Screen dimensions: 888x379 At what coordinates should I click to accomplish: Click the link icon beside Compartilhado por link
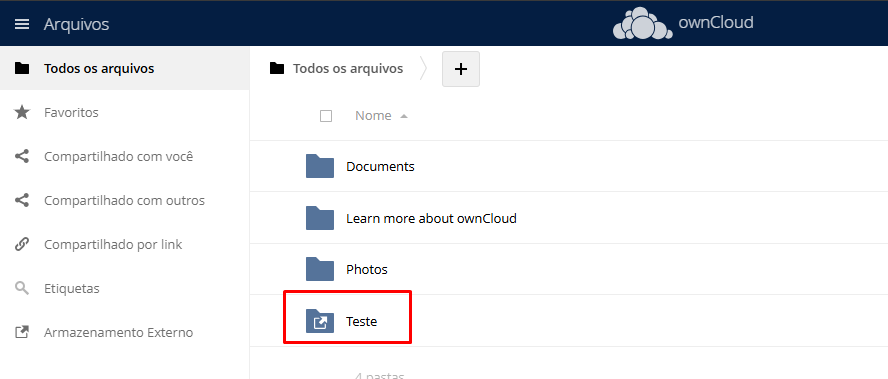coord(22,244)
